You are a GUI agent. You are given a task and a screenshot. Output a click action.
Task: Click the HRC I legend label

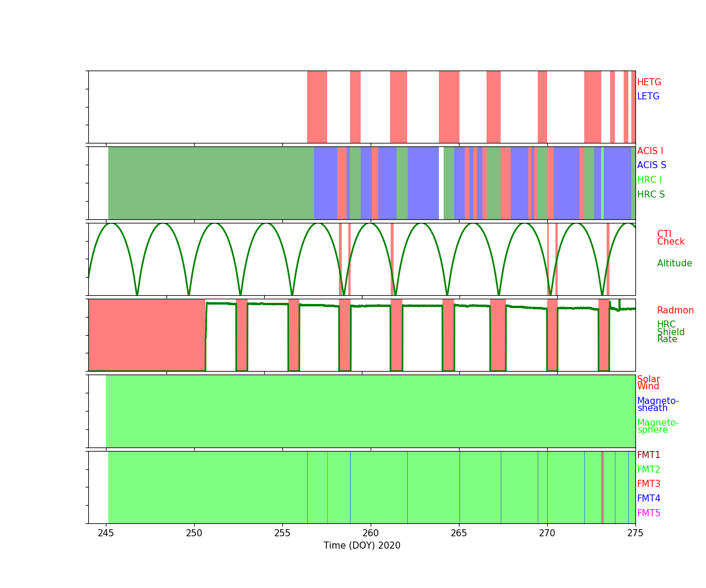tap(649, 180)
